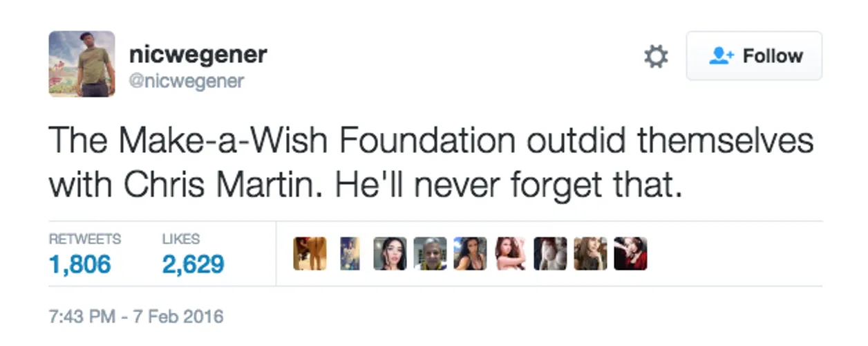Click the fifth liker avatar with blue sky
Screen dimensions: 868x346
[x=470, y=253]
